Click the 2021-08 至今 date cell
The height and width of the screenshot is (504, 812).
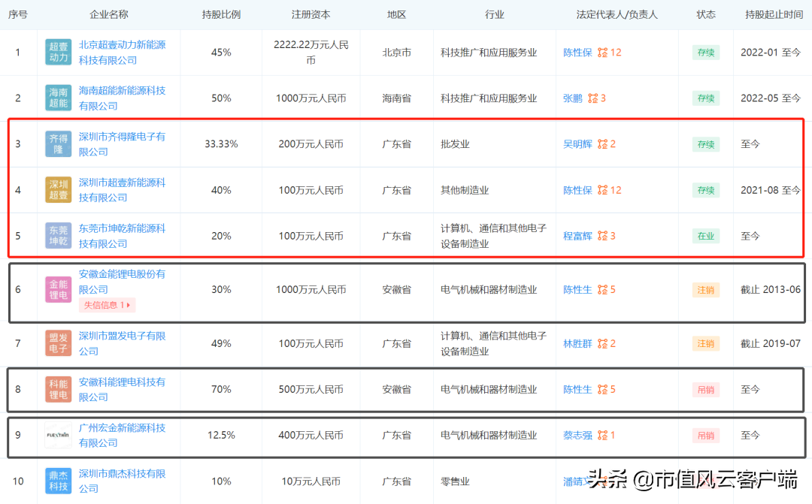point(771,190)
